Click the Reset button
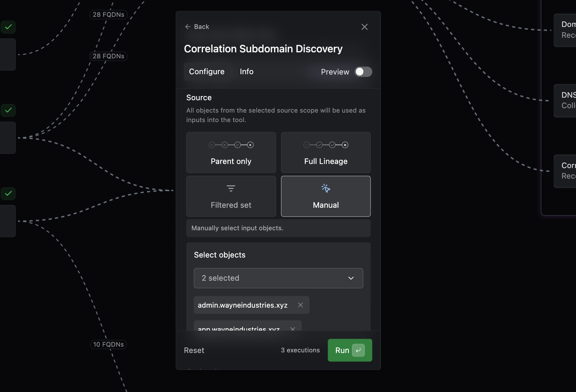 point(194,350)
